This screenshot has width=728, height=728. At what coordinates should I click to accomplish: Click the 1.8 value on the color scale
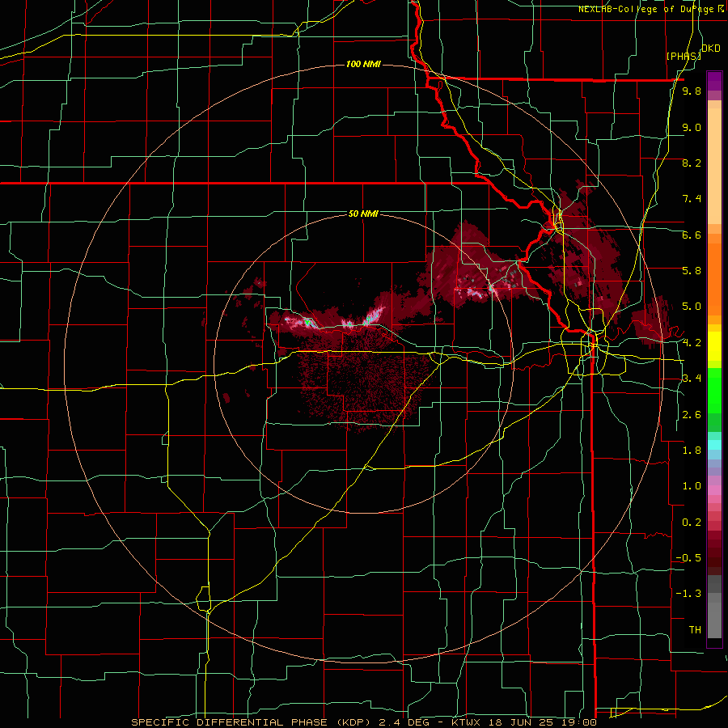coord(692,451)
